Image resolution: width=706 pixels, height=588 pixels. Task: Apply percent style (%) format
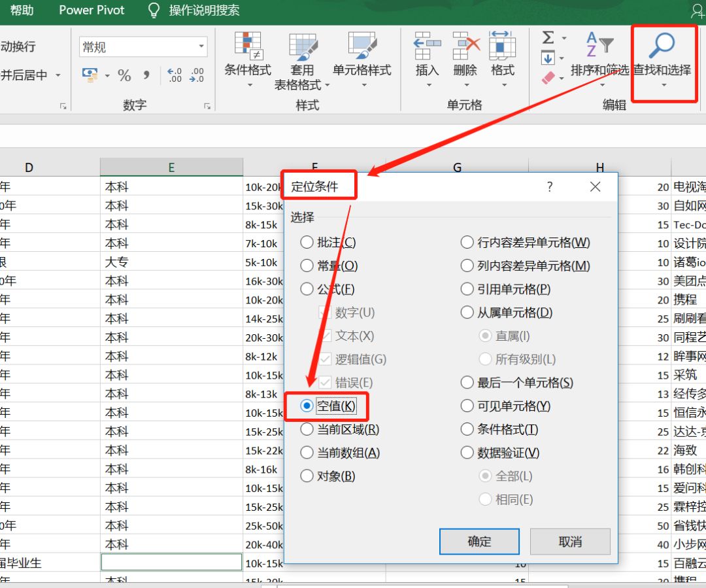(124, 75)
